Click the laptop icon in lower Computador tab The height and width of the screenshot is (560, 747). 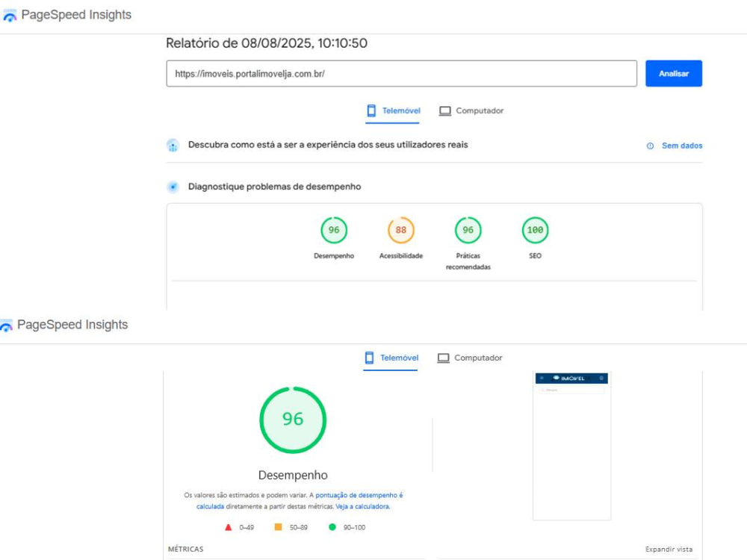pos(443,358)
